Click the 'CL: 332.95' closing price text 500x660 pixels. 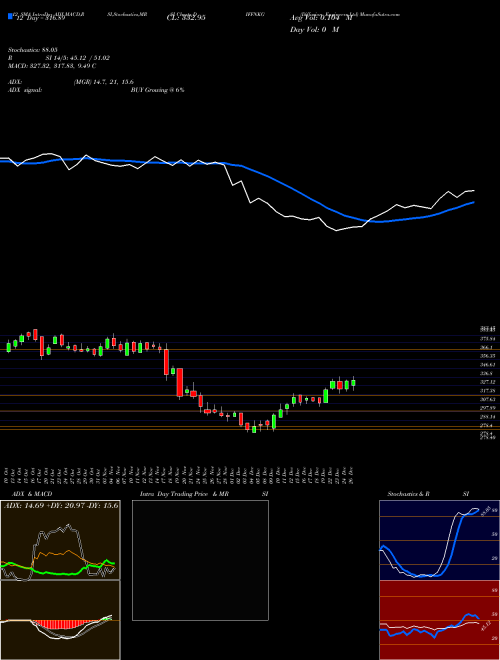[x=187, y=18]
